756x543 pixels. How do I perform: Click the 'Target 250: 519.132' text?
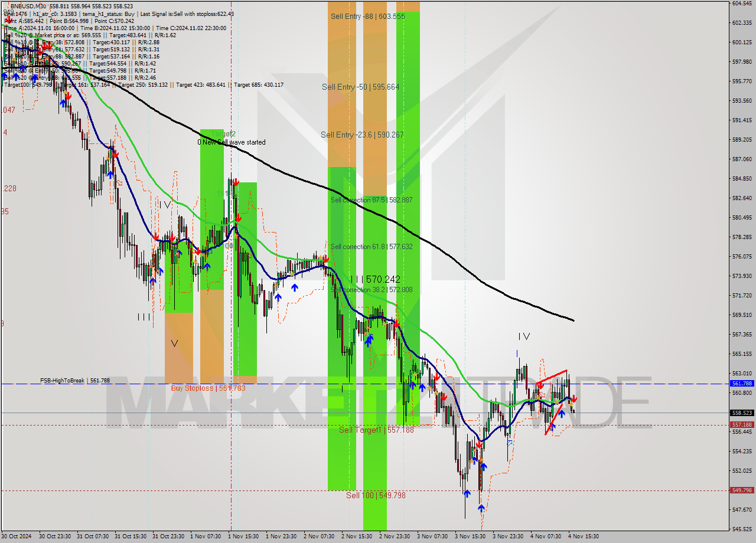[144, 84]
